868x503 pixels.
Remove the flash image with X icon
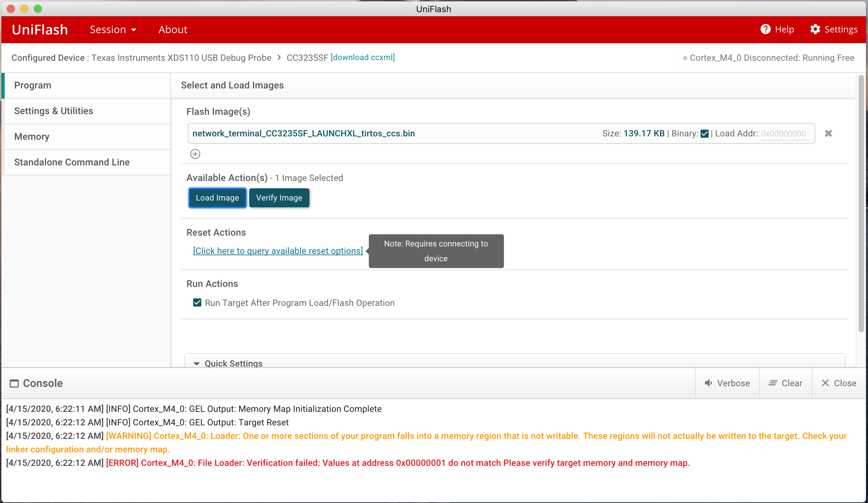828,133
